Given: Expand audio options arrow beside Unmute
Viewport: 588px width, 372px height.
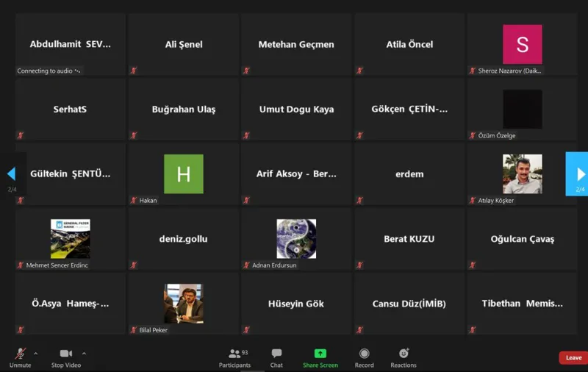Looking at the screenshot, I should 35,353.
